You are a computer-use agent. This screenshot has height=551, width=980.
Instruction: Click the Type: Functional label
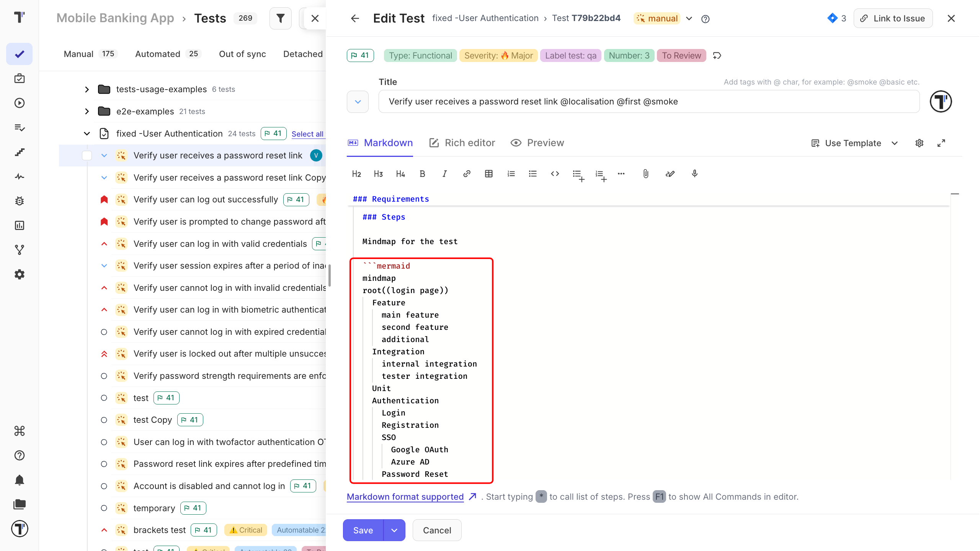pos(420,55)
